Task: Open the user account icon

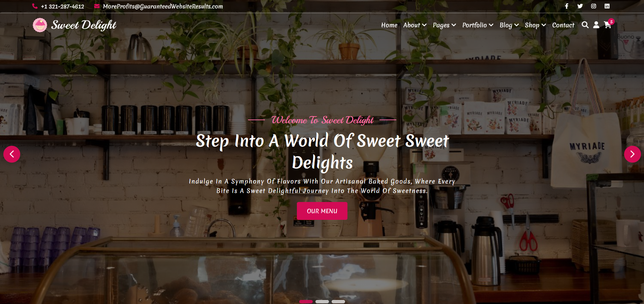Action: coord(596,25)
